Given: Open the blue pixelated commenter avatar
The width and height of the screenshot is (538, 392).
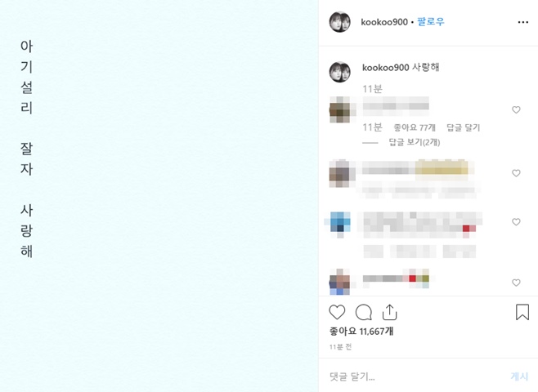Looking at the screenshot, I should click(x=339, y=224).
